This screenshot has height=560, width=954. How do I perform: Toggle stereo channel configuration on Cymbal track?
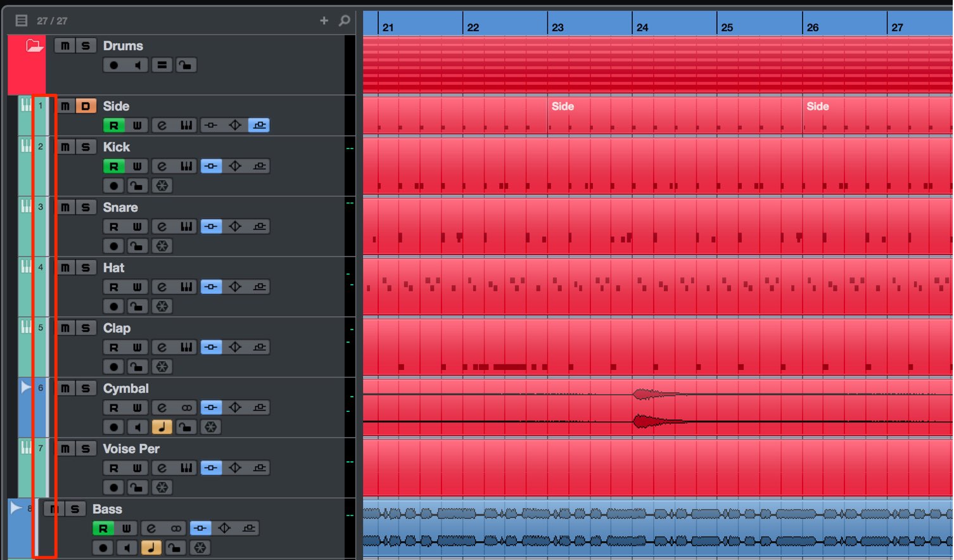pyautogui.click(x=186, y=408)
